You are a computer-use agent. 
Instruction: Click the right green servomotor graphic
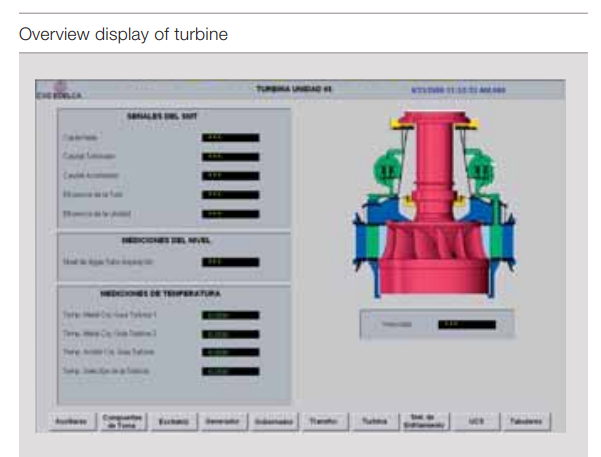(479, 171)
